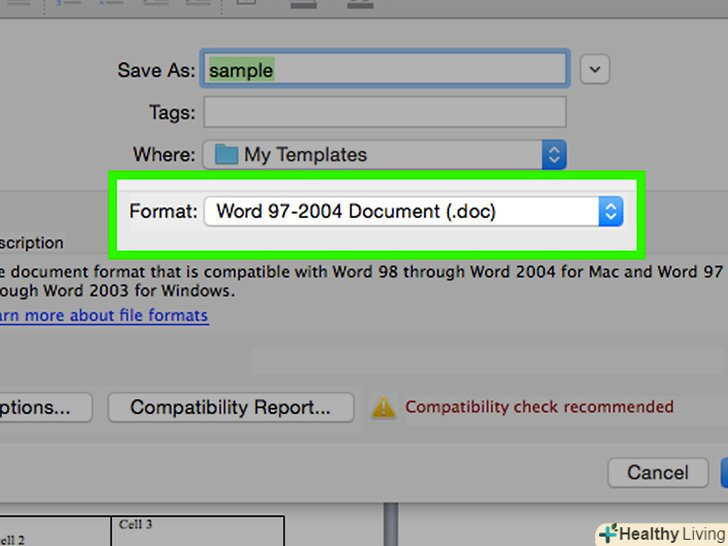Click the empty Tags field
Screen dimensions: 728x546
[x=385, y=112]
